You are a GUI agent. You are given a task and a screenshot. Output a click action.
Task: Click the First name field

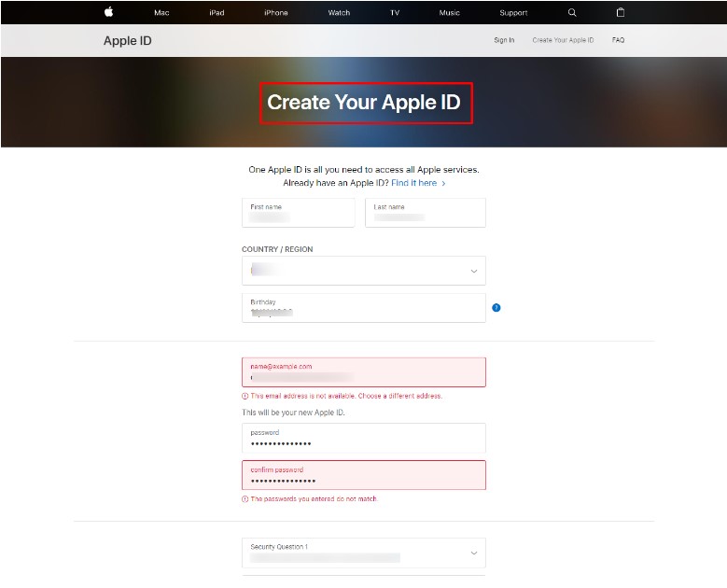(298, 213)
